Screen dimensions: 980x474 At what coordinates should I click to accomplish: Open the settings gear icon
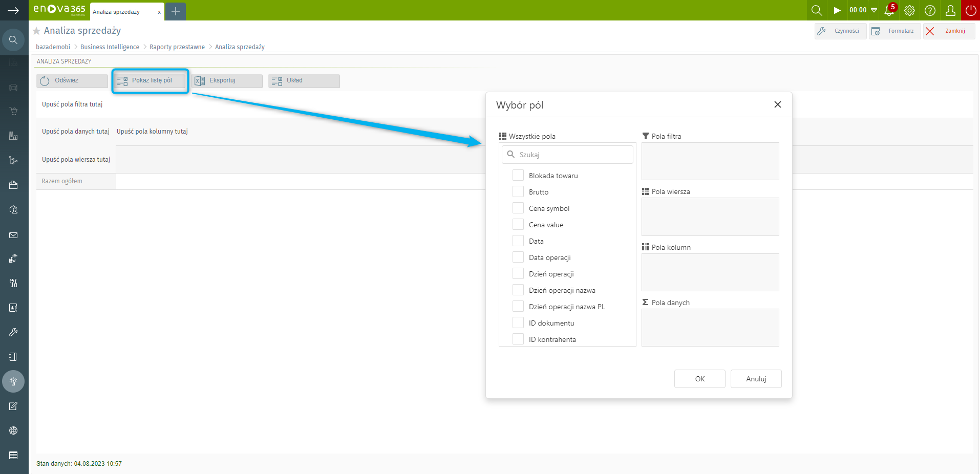909,10
